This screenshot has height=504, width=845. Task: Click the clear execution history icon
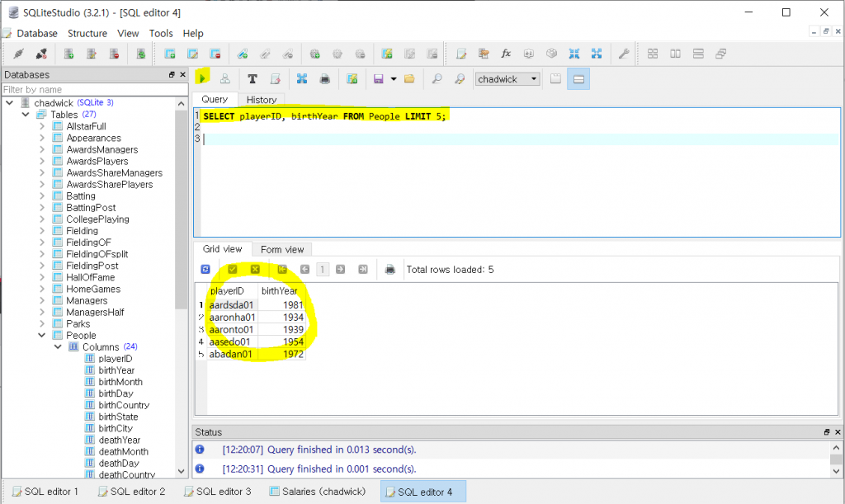coord(276,79)
